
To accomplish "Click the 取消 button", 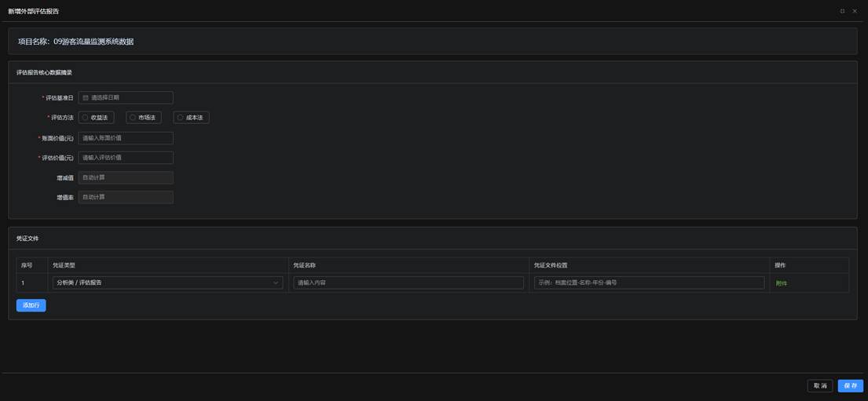I will 819,386.
